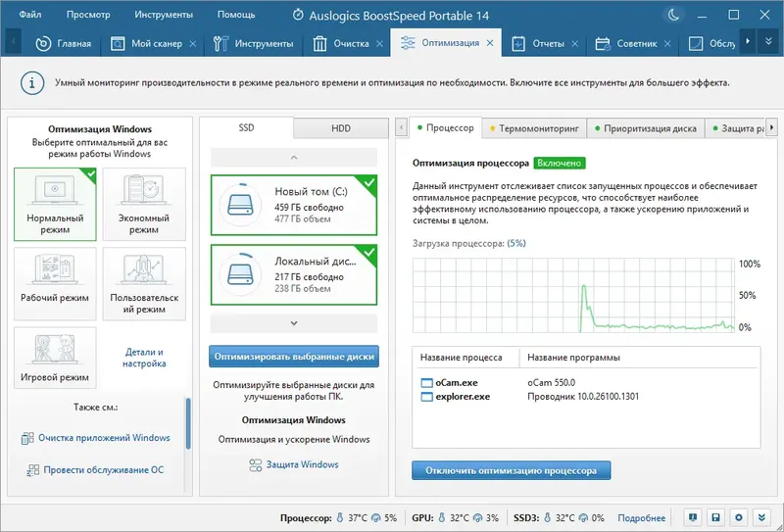Click the info icon in banner
This screenshot has height=532, width=784.
(x=32, y=83)
